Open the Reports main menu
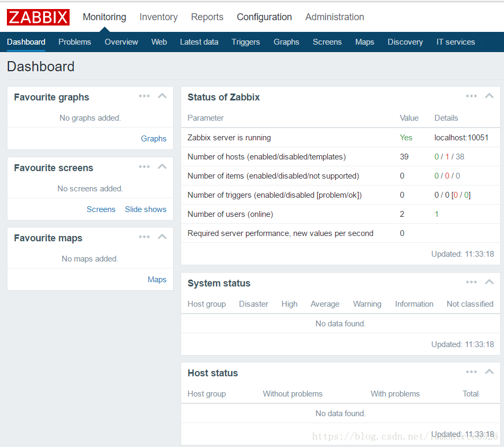The image size is (504, 447). [207, 17]
